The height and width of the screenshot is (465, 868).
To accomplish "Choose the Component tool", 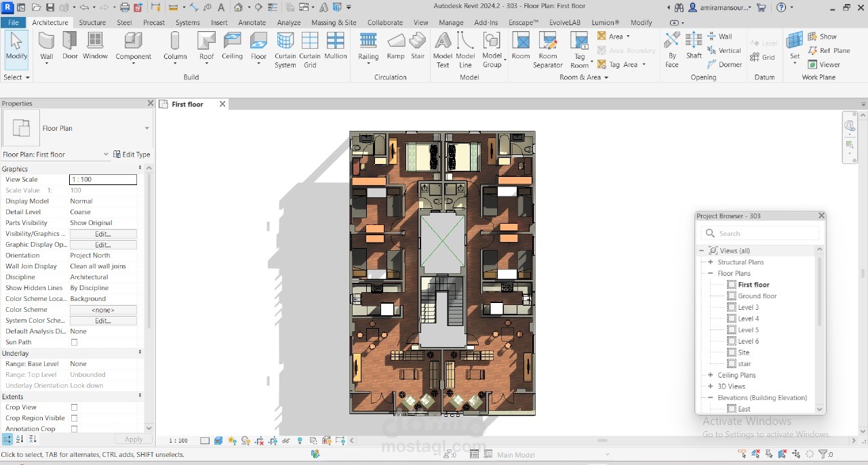I will pos(133,47).
